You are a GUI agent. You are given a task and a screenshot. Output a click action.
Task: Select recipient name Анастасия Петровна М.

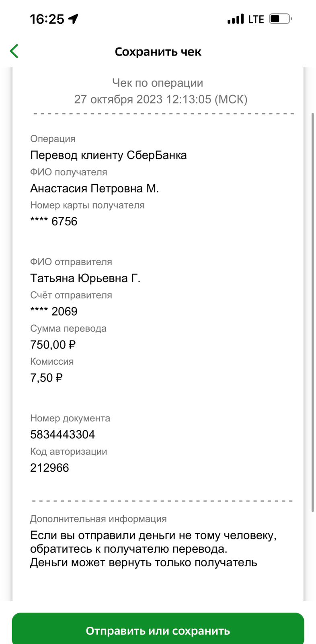[x=94, y=188]
